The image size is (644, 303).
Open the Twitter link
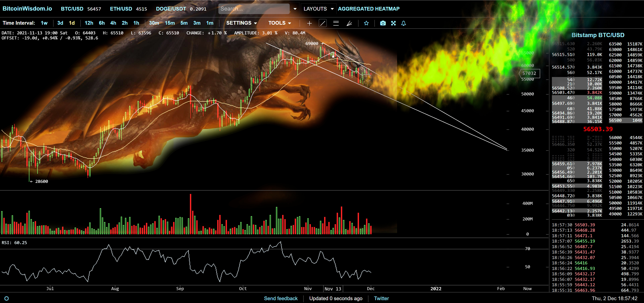click(x=381, y=298)
